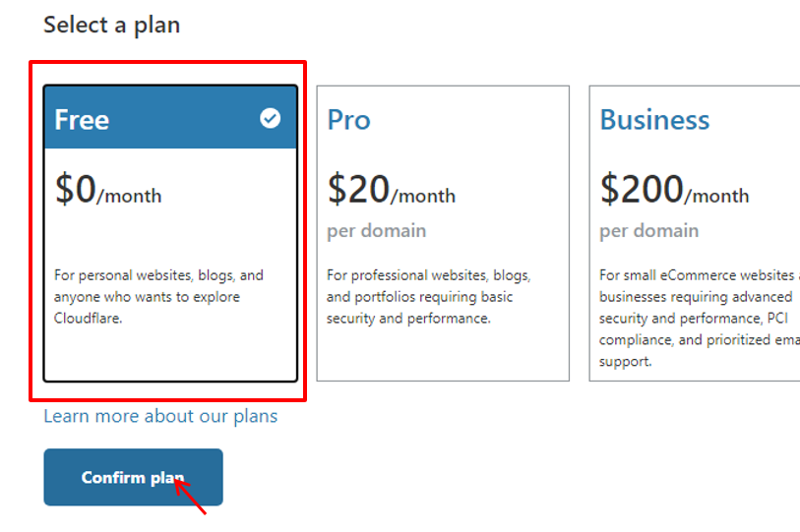Click the Free plan blue header
This screenshot has width=800, height=532.
click(x=170, y=117)
